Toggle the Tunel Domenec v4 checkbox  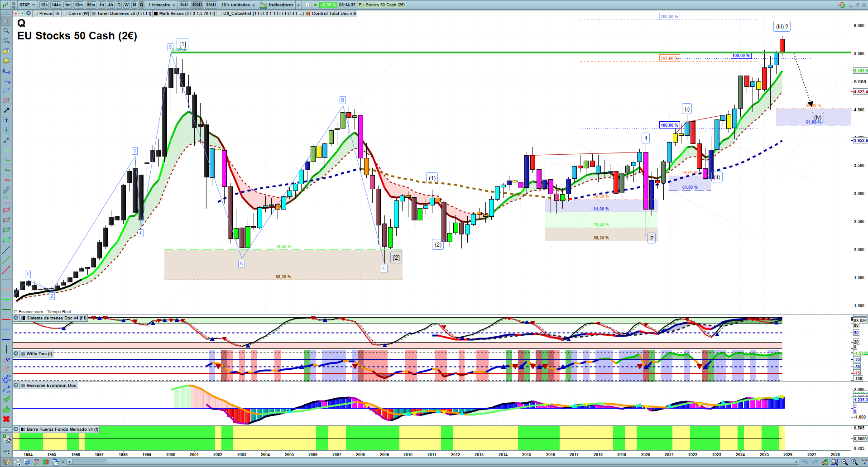click(94, 14)
